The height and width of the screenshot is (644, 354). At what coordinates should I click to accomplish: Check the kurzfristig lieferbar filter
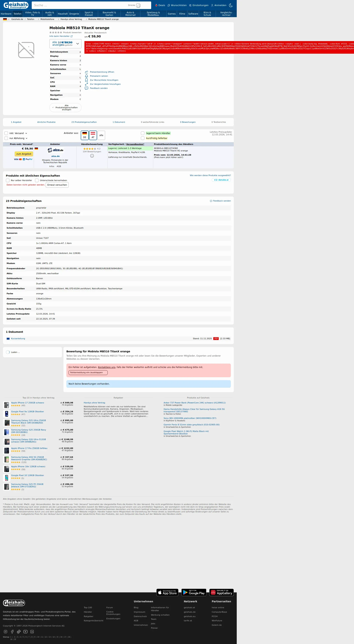pyautogui.click(x=143, y=138)
